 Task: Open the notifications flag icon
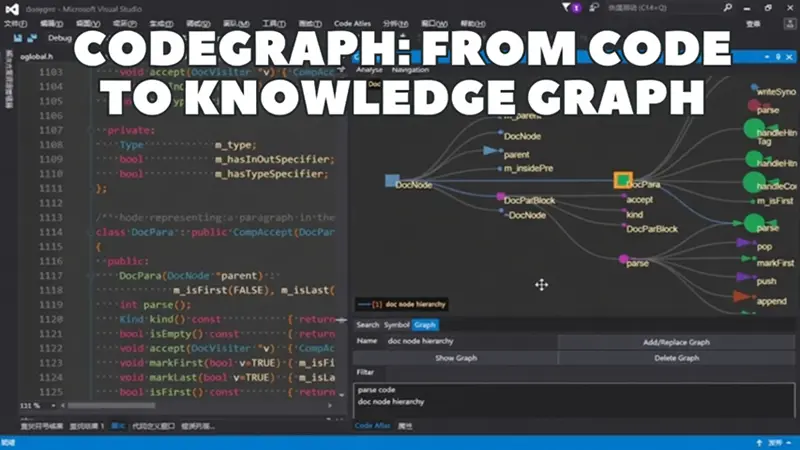566,8
